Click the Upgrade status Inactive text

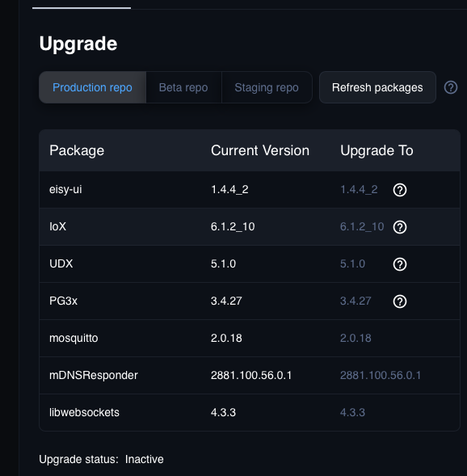101,459
